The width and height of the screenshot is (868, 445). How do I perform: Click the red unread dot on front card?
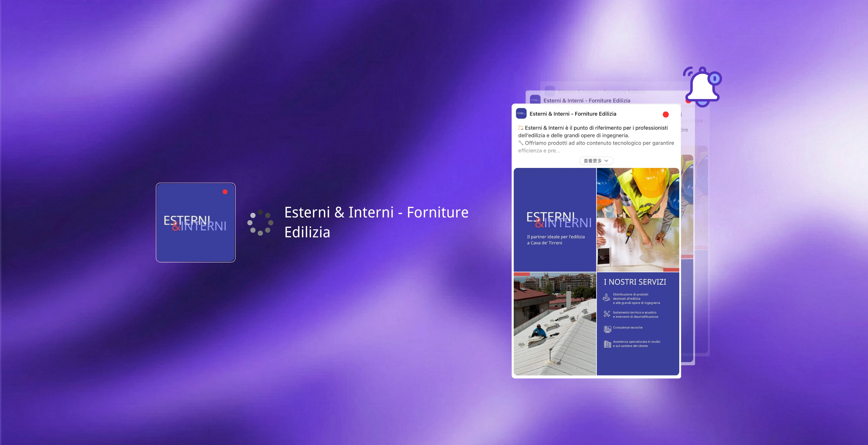(x=666, y=115)
